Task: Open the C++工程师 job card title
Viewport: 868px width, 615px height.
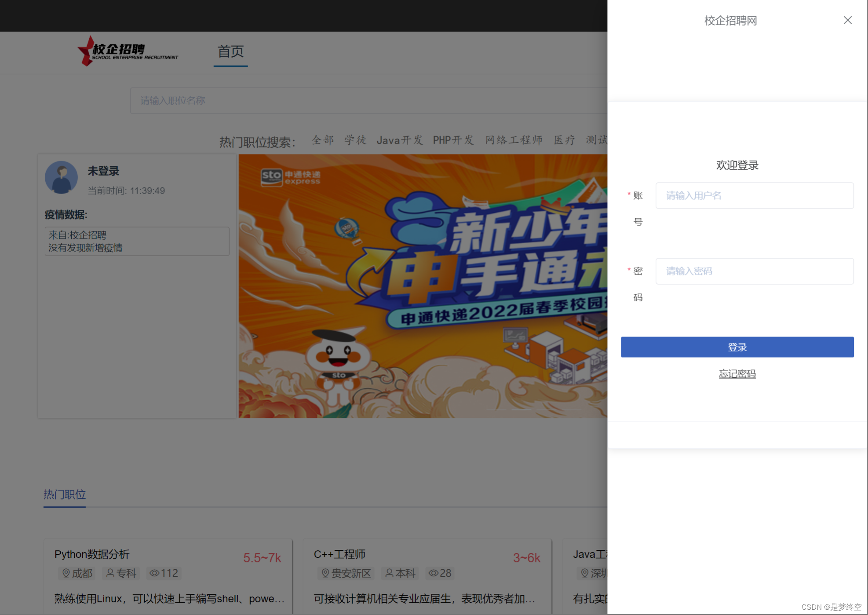Action: (x=339, y=554)
